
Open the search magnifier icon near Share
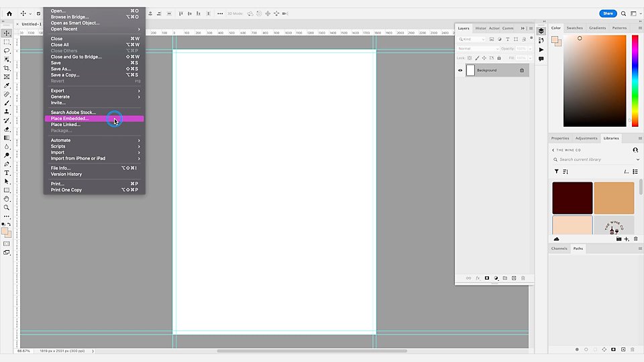pos(623,13)
